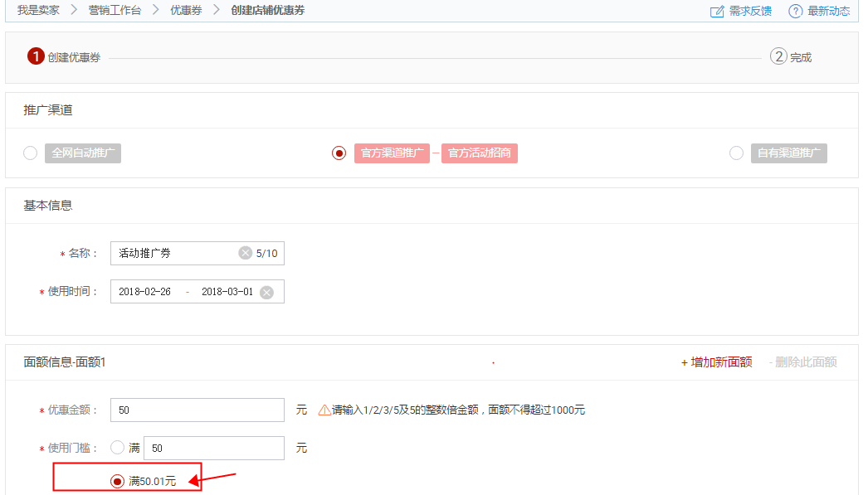Image resolution: width=868 pixels, height=495 pixels.
Task: Click 增加新面额 link
Action: 716,362
